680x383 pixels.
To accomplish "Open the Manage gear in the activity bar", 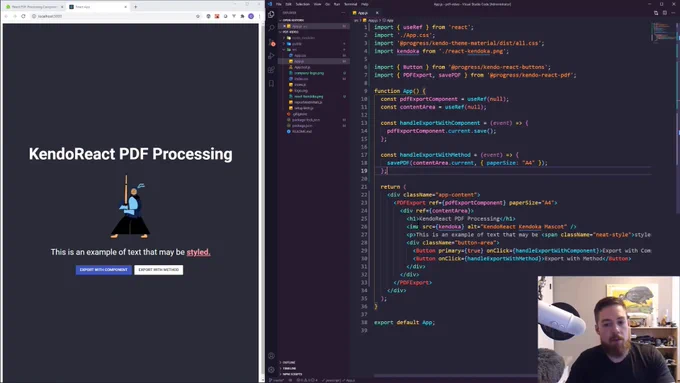I will 271,370.
